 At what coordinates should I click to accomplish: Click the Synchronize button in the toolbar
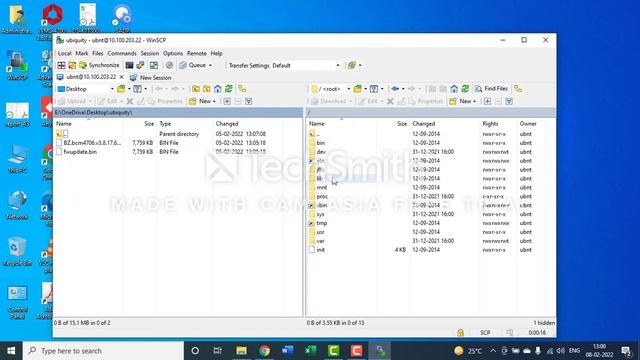coord(100,65)
